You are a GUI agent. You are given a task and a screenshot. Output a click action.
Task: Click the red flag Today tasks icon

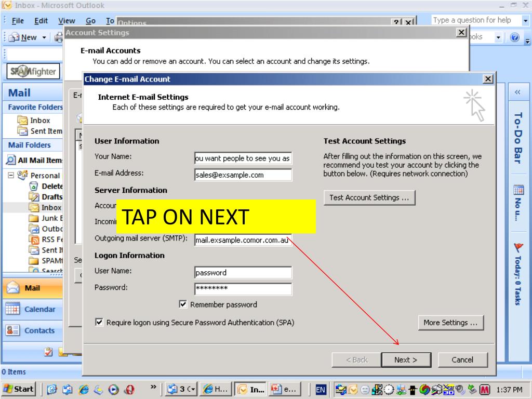coord(518,248)
